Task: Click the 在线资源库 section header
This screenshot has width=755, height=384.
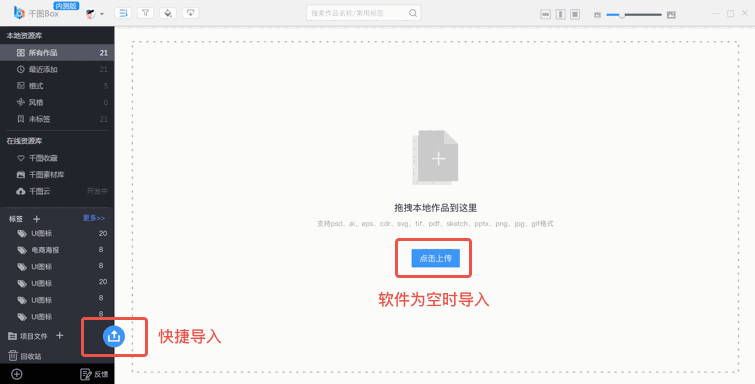Action: (24, 141)
